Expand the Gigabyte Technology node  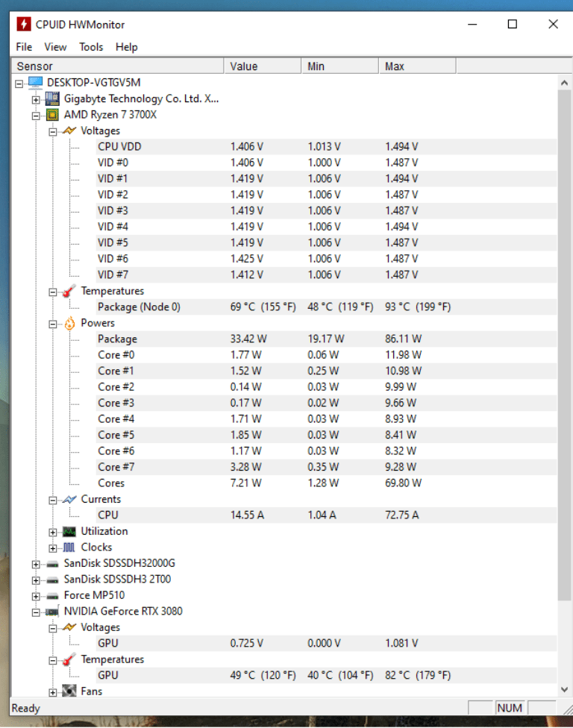coord(36,100)
